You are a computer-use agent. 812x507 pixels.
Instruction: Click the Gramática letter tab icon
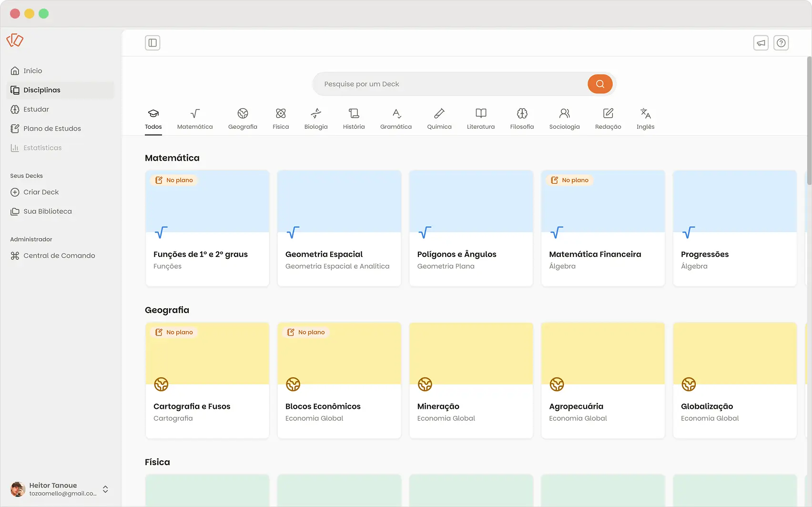pos(396,113)
